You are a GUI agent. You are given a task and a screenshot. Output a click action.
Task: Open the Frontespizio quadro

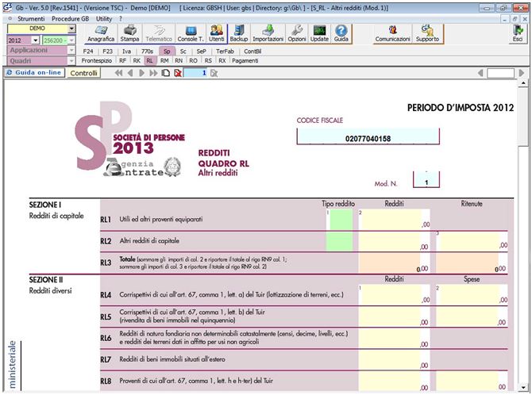[97, 61]
